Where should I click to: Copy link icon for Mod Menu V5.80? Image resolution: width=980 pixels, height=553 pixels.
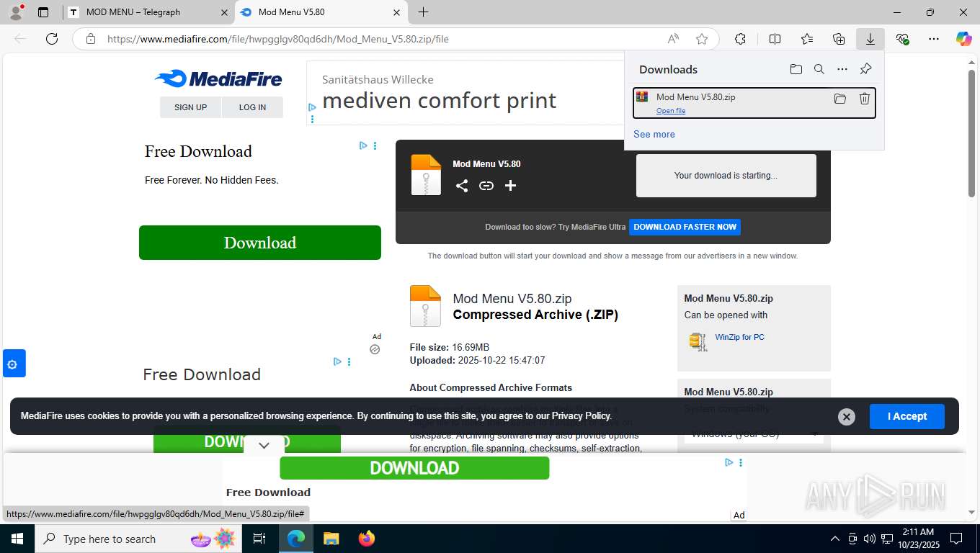pyautogui.click(x=486, y=186)
